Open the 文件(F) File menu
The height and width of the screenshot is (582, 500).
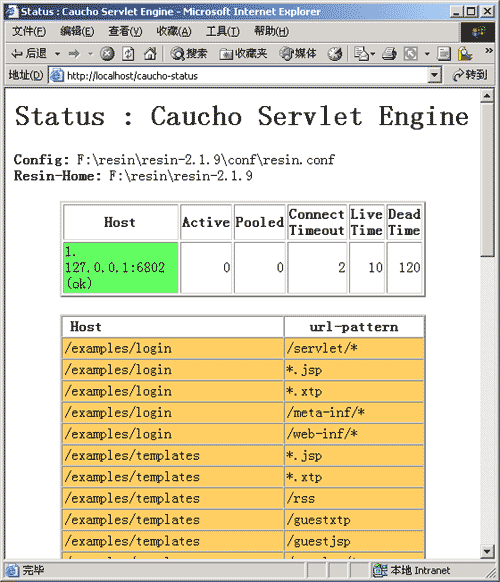pos(29,32)
